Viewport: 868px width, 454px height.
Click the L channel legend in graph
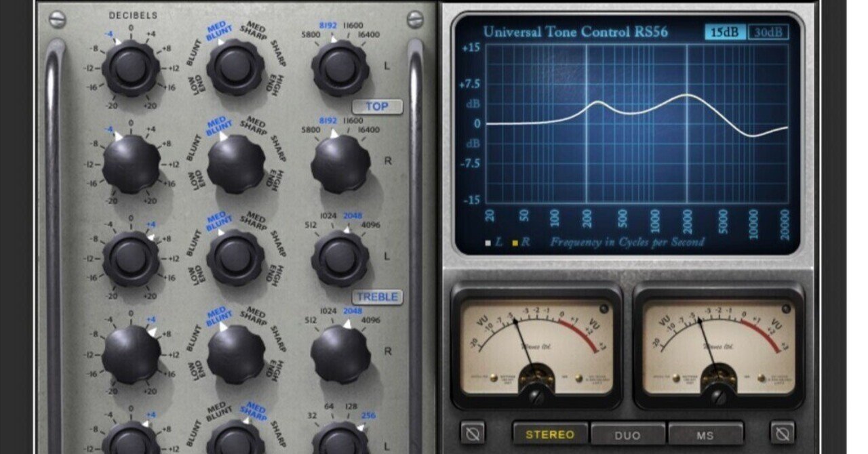pos(495,241)
